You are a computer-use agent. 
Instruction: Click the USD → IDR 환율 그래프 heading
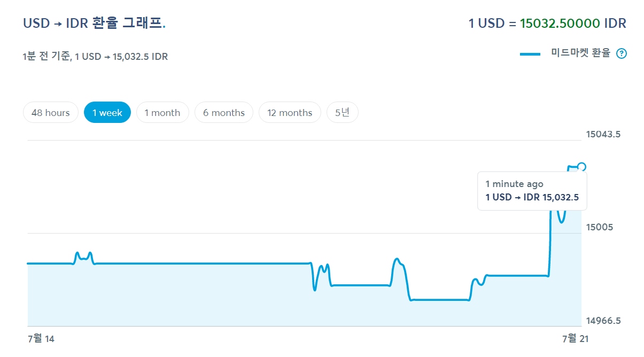94,24
